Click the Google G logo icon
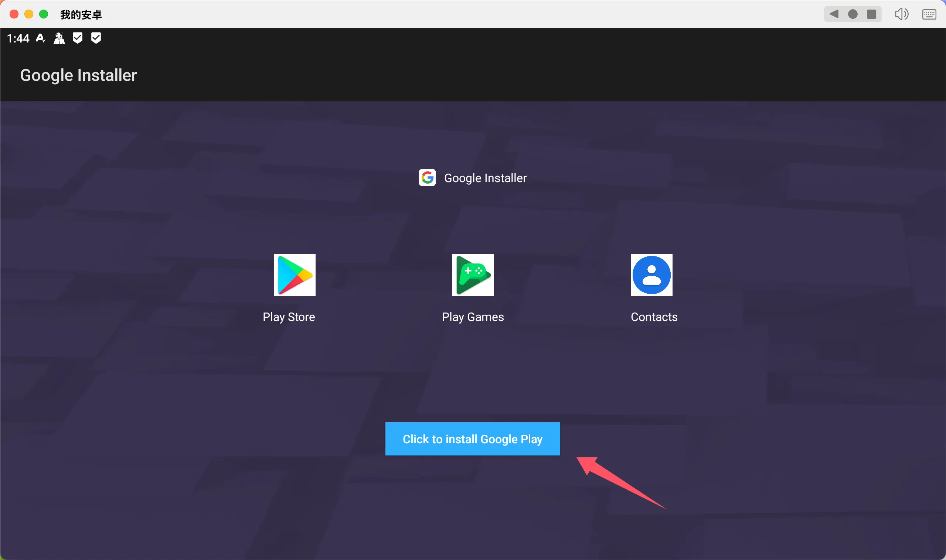Screen dimensions: 946x560 point(427,177)
